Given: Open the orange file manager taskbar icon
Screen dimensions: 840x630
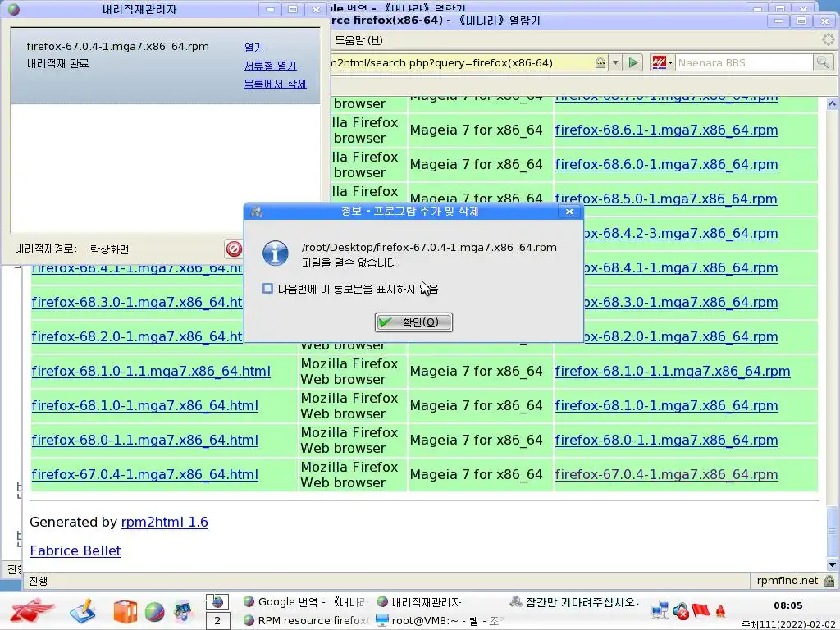Looking at the screenshot, I should click(x=125, y=611).
